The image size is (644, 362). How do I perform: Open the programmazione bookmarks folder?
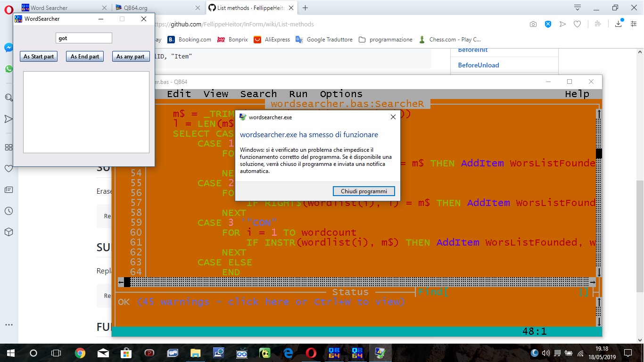(385, 40)
